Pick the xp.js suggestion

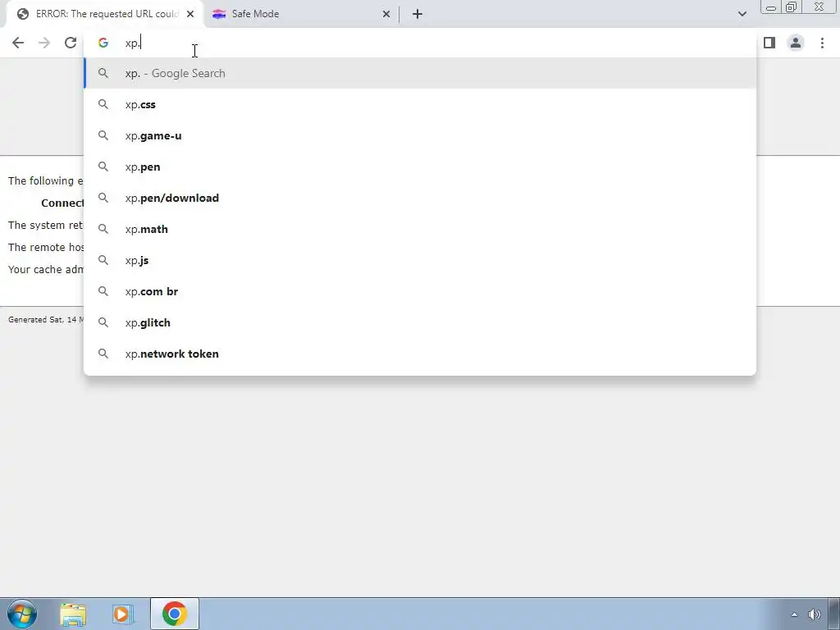(x=420, y=260)
